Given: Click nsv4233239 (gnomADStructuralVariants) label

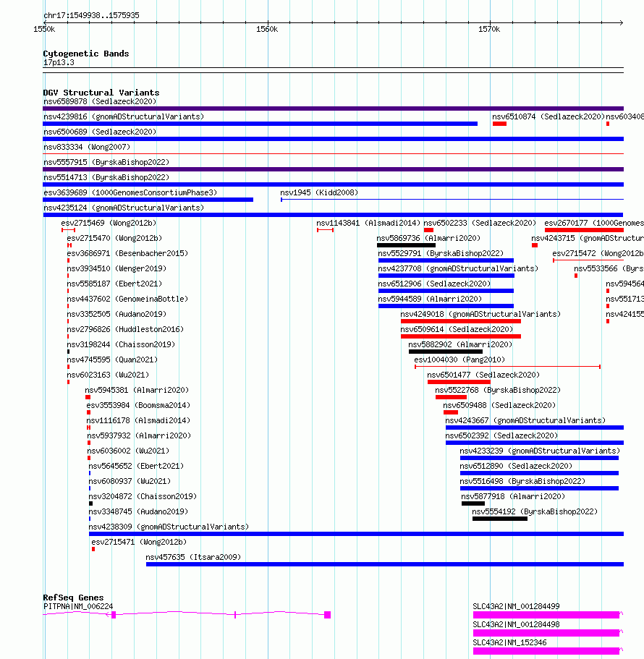Looking at the screenshot, I should click(x=540, y=450).
